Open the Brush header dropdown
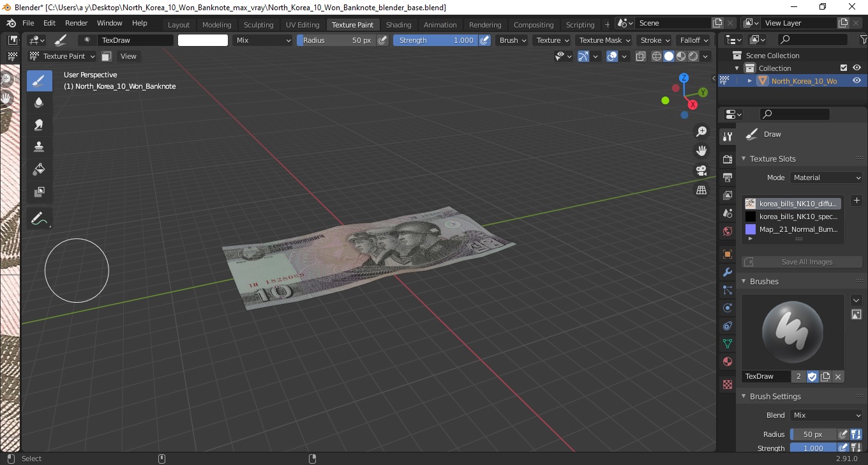Image resolution: width=868 pixels, height=465 pixels. [x=513, y=40]
